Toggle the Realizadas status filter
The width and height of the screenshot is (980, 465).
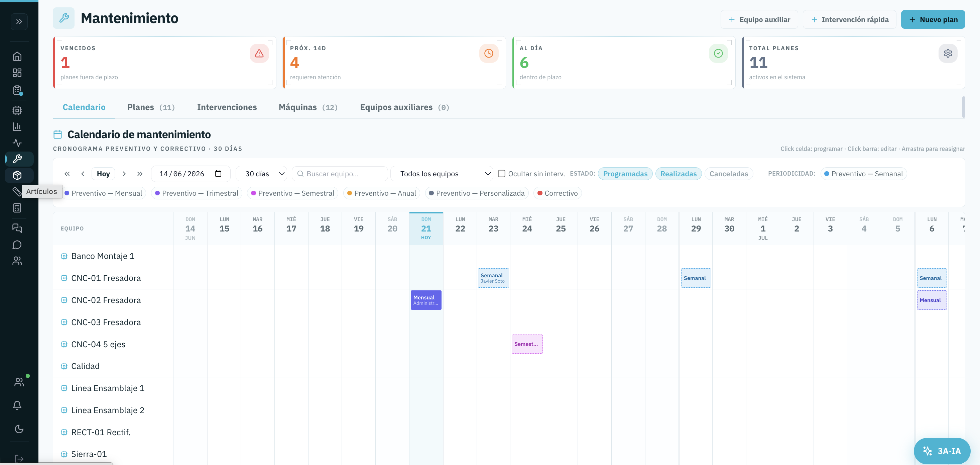[x=678, y=174]
